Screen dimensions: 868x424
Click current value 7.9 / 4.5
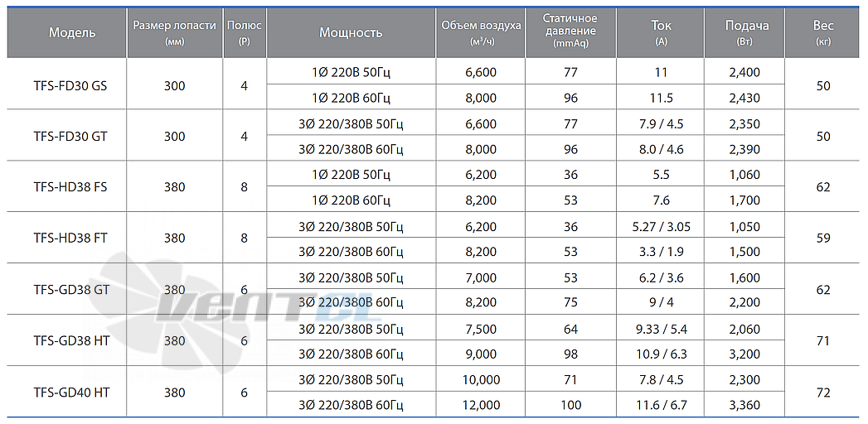[x=661, y=123]
